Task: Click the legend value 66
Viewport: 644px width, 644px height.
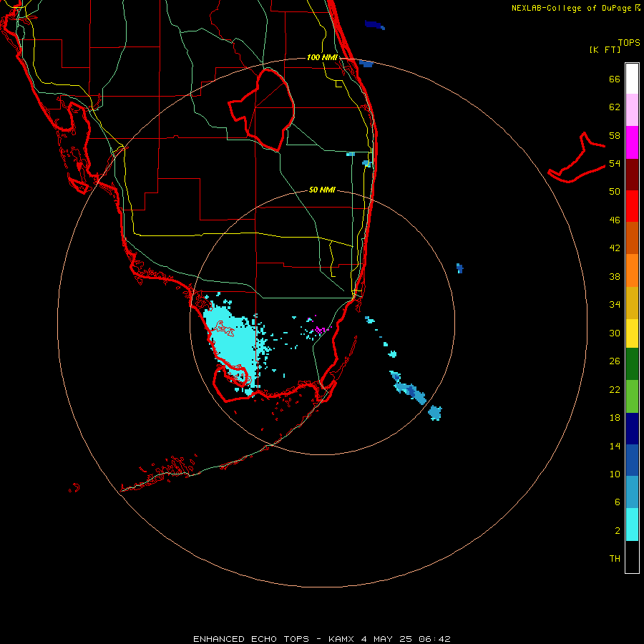Action: click(615, 79)
